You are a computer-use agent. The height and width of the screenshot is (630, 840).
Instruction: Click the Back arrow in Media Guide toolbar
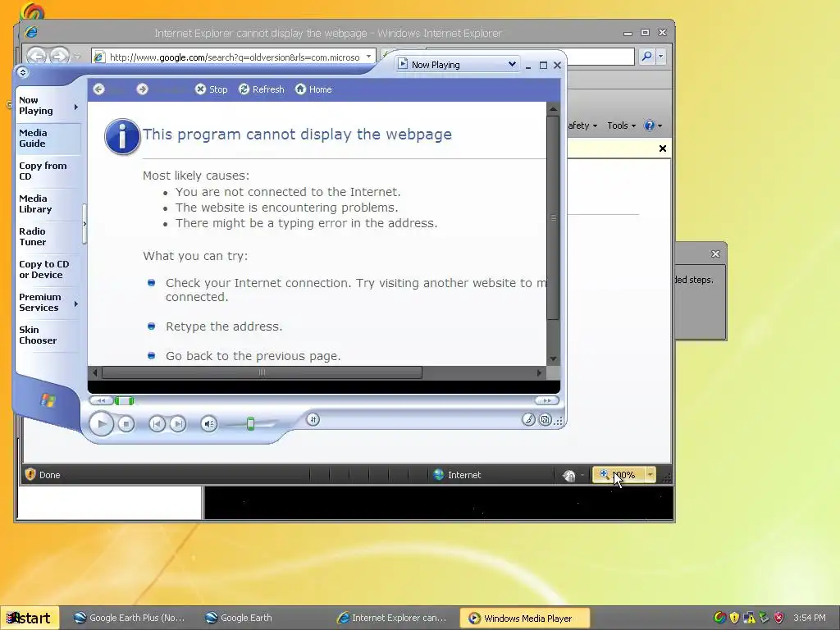[x=98, y=89]
